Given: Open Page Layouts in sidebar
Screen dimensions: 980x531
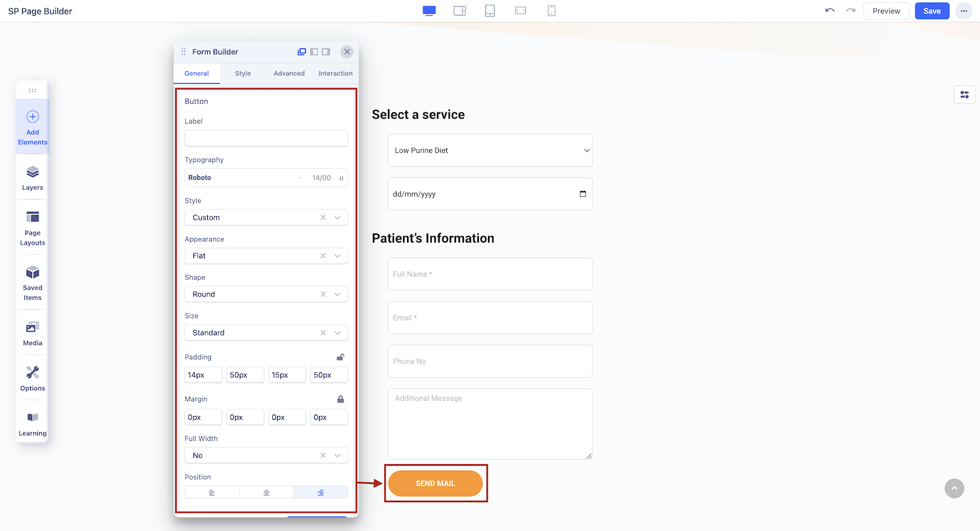Looking at the screenshot, I should pyautogui.click(x=33, y=228).
